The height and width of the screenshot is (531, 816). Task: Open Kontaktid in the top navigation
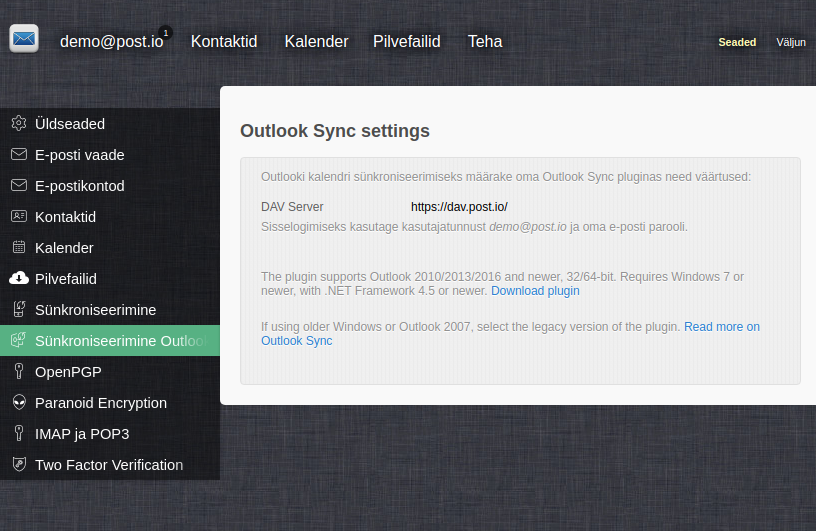pyautogui.click(x=224, y=42)
